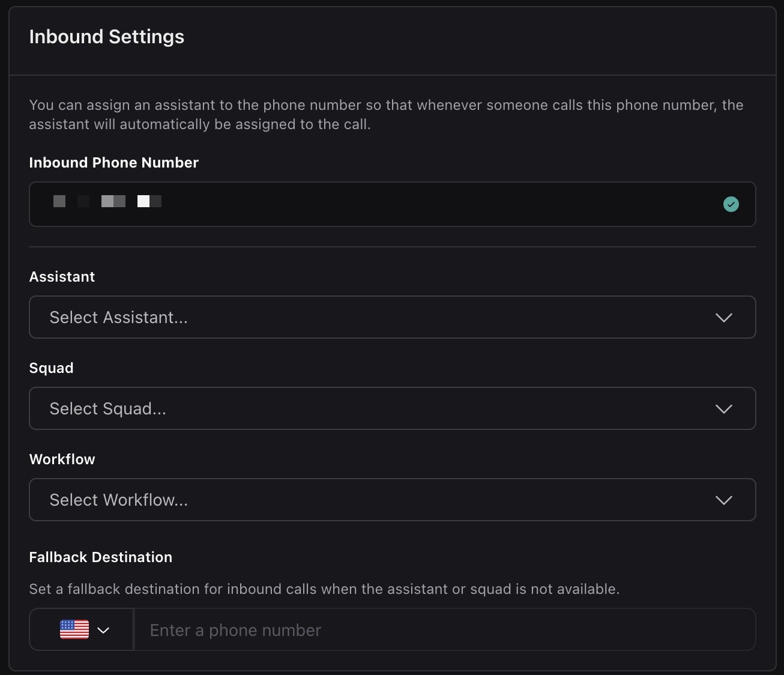The image size is (784, 675).
Task: Click the Inbound Settings heading
Action: pos(107,37)
